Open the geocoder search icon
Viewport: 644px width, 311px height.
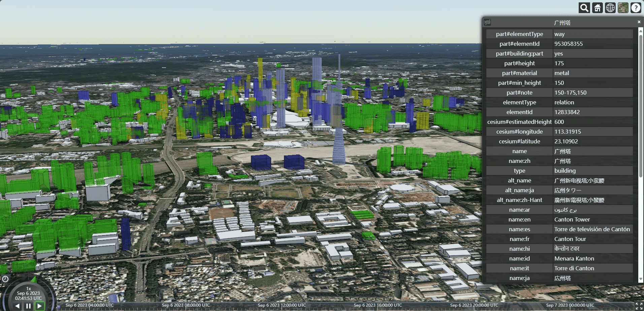584,8
